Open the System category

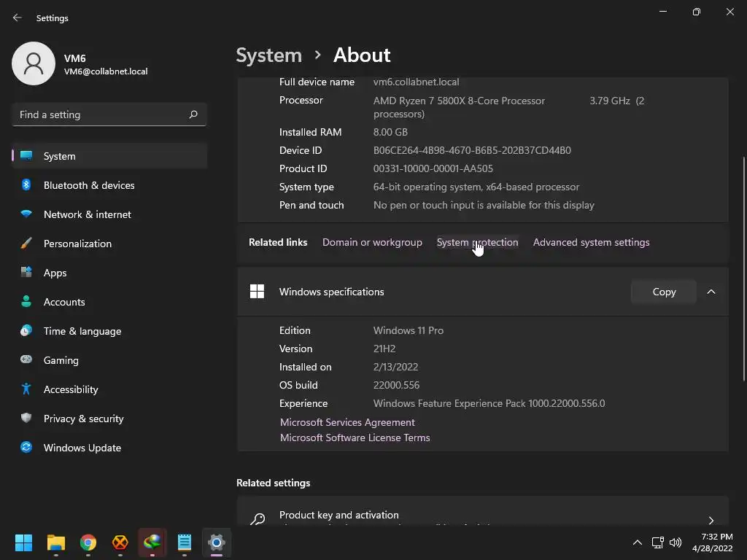[109, 156]
